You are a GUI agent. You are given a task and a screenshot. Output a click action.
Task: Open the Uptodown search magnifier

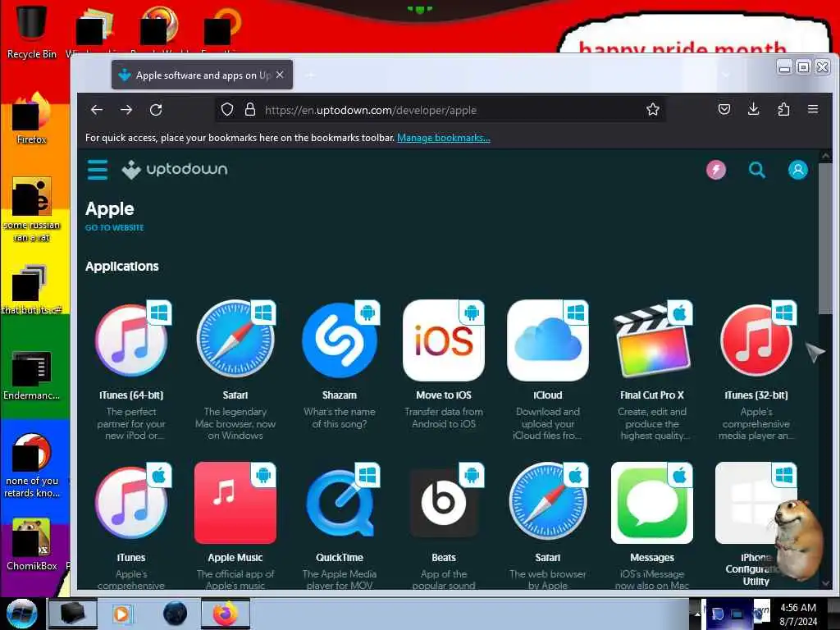756,171
